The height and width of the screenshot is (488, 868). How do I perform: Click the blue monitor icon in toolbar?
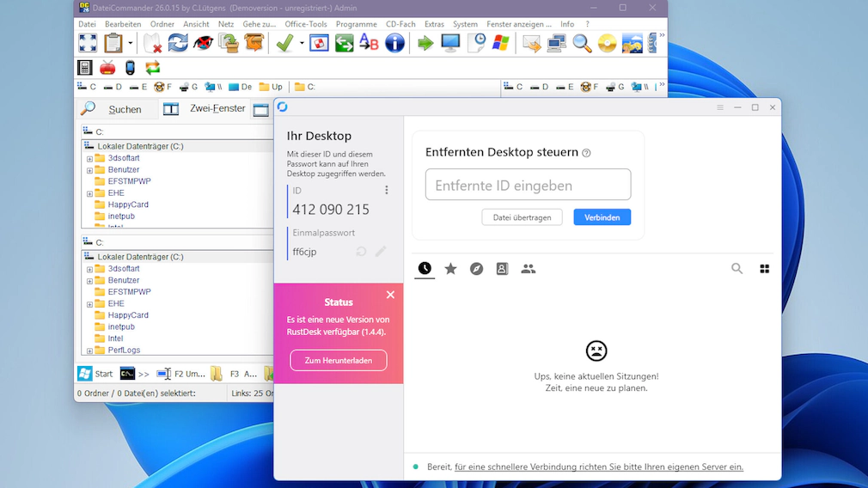coord(450,43)
